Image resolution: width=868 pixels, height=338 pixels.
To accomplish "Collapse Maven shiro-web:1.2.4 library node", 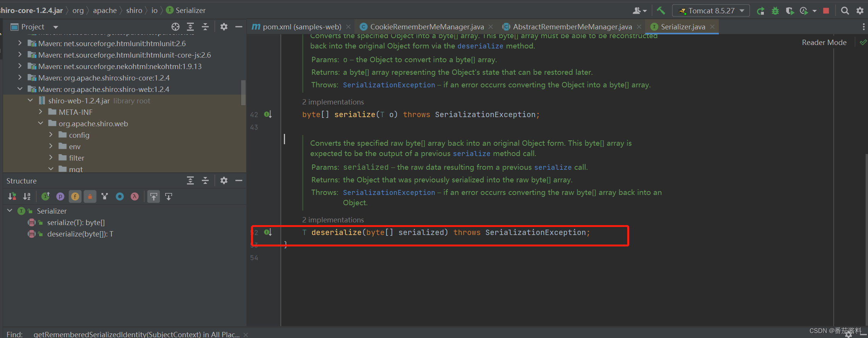I will (x=20, y=89).
